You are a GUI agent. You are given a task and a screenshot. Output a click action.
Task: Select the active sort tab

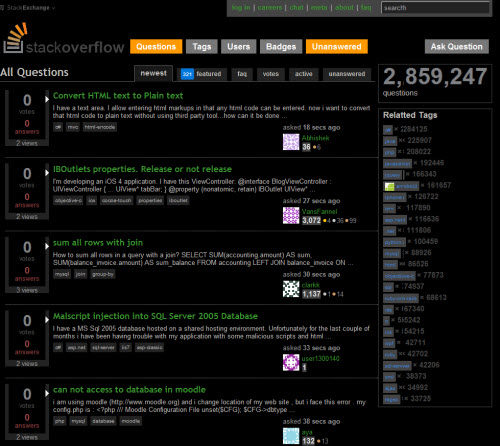coord(304,74)
